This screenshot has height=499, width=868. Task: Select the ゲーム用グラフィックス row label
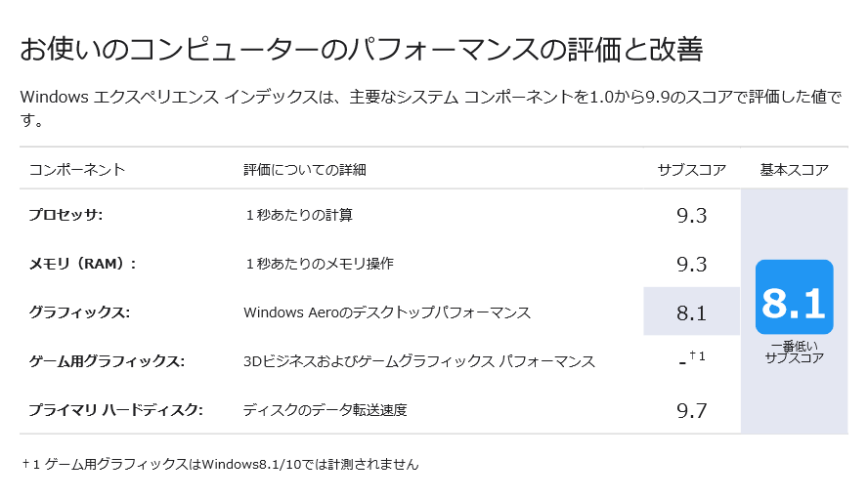click(107, 361)
